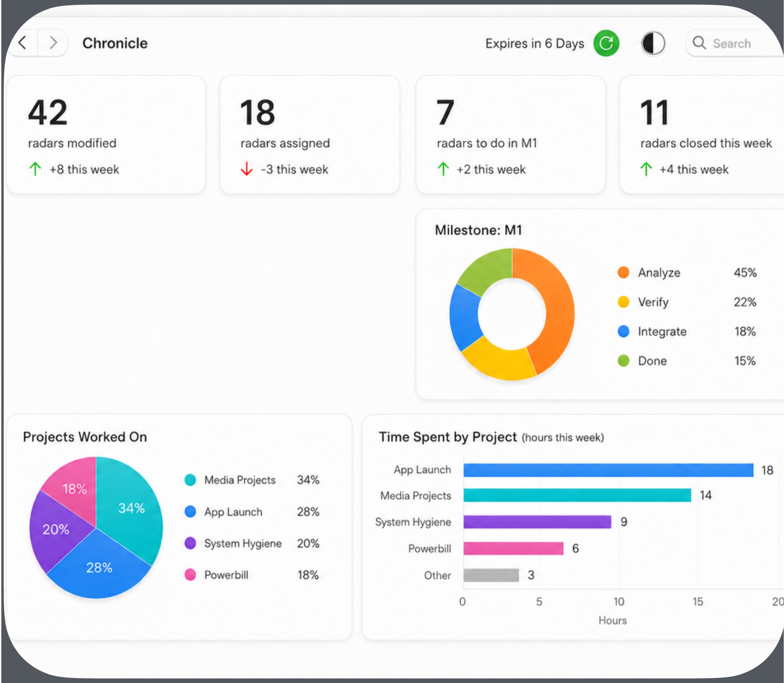Click System Hygiene 20% legend value
Image resolution: width=784 pixels, height=683 pixels.
click(308, 543)
